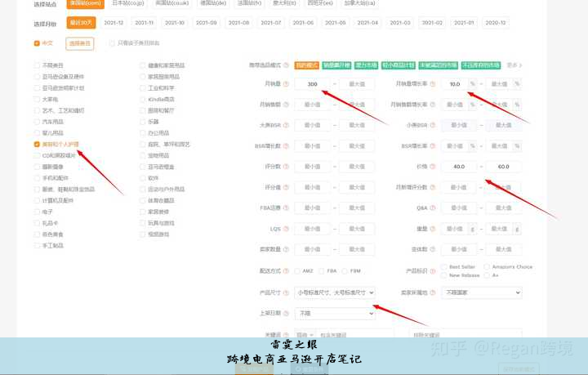The height and width of the screenshot is (375, 588).
Task: Tick the FBA delivery method checkbox
Action: pos(322,270)
